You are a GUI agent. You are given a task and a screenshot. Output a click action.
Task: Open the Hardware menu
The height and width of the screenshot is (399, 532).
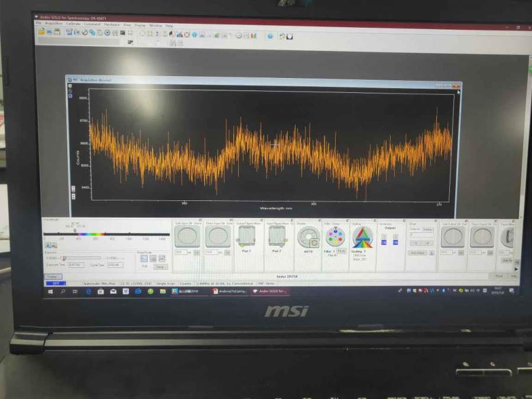tap(111, 25)
